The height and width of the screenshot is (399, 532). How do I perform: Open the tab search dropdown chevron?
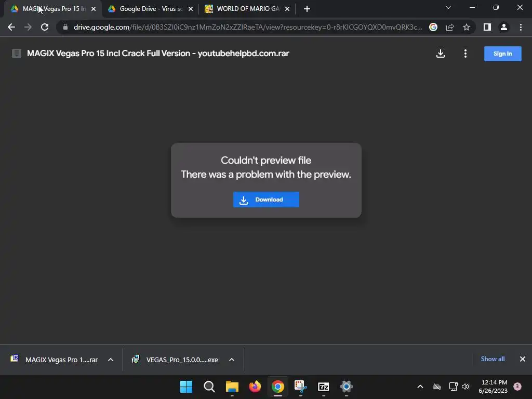448,7
